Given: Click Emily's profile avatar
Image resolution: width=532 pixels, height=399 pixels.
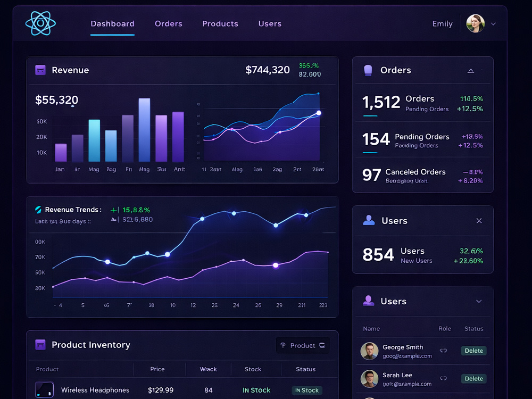Looking at the screenshot, I should 475,24.
